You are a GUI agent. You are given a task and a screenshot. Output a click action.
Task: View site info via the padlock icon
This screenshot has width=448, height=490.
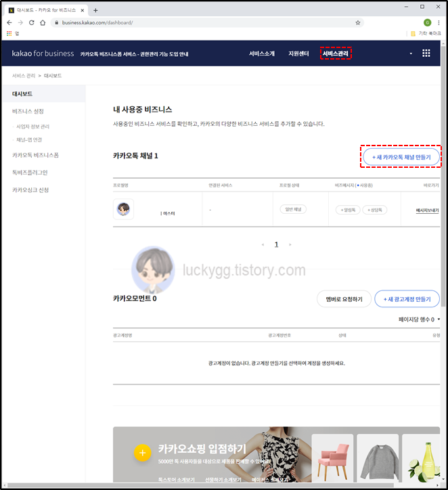(57, 22)
